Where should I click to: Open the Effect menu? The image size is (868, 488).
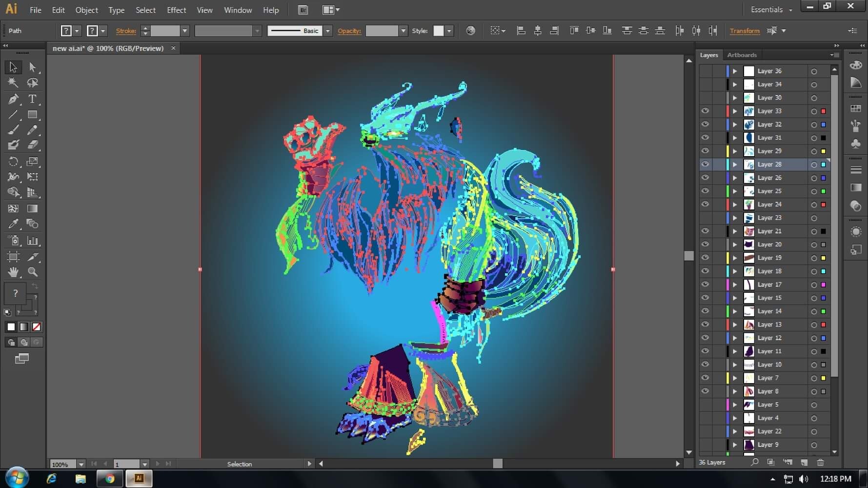click(x=176, y=10)
